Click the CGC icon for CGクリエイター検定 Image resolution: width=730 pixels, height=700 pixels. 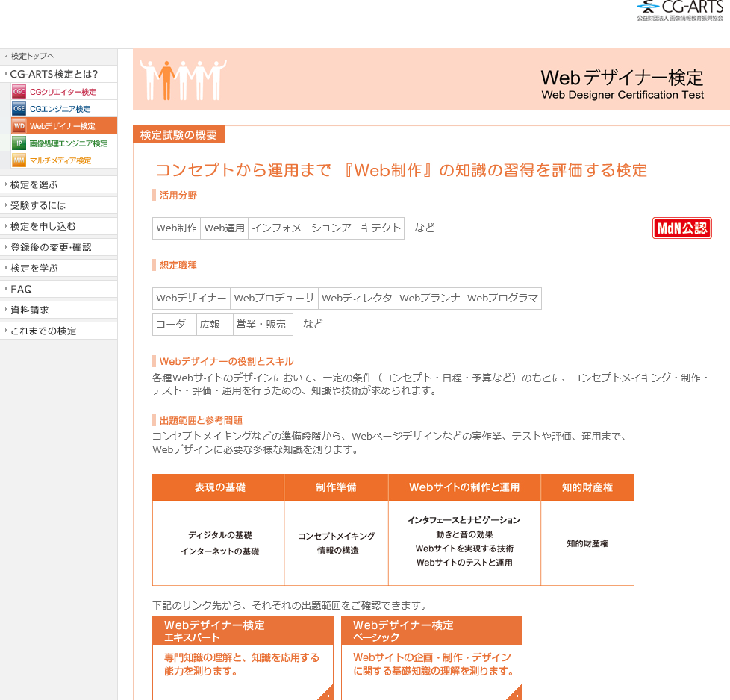[x=19, y=92]
